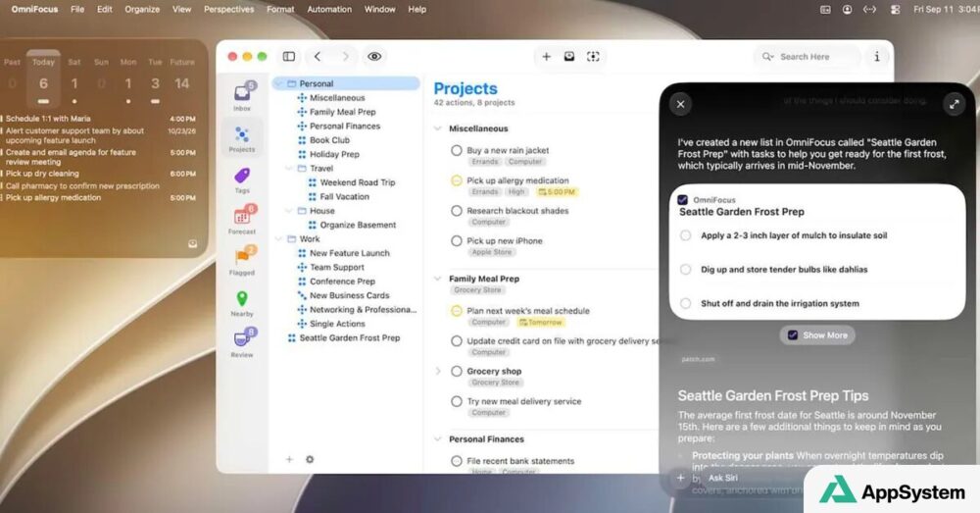
Task: Open the inspector info button
Action: click(x=877, y=56)
